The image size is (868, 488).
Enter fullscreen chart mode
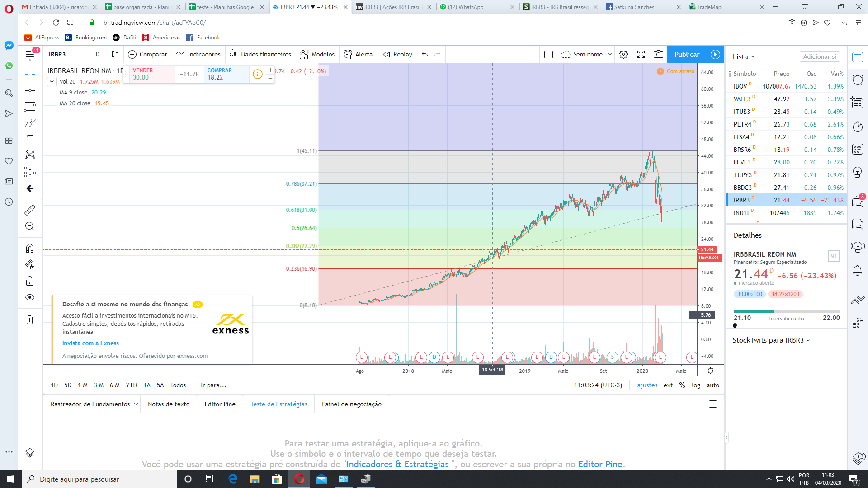click(x=641, y=54)
